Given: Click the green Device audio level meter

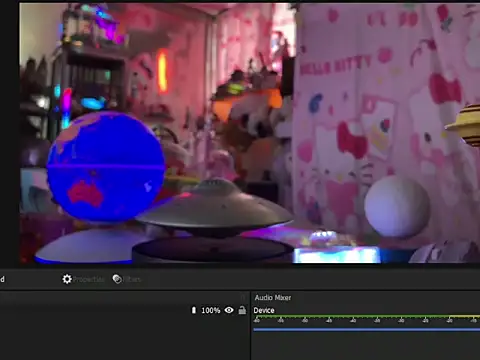Looking at the screenshot, I should [366, 316].
